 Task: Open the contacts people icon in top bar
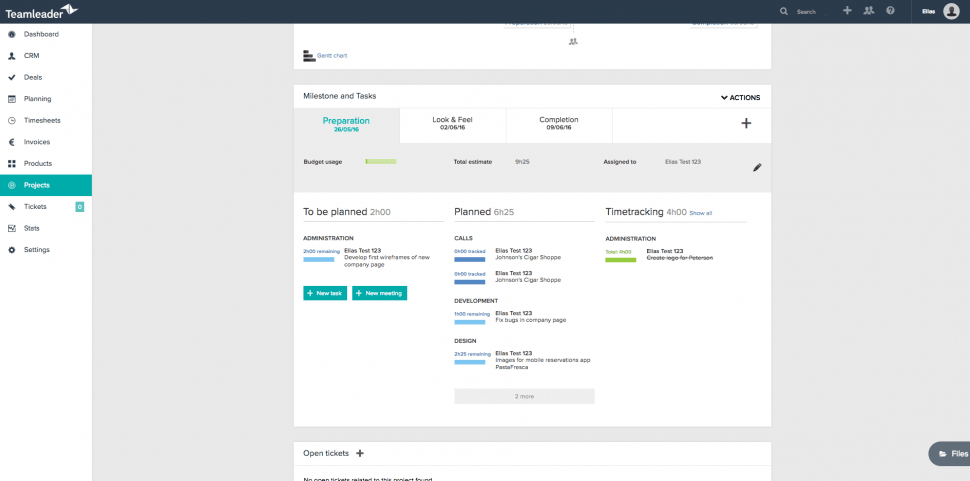[869, 11]
